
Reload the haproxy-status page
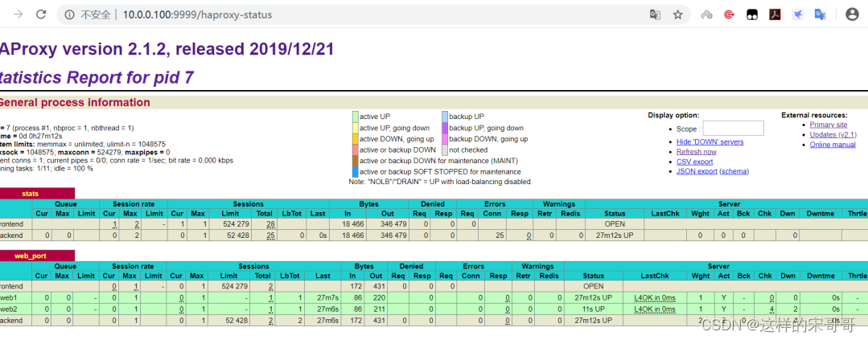41,15
